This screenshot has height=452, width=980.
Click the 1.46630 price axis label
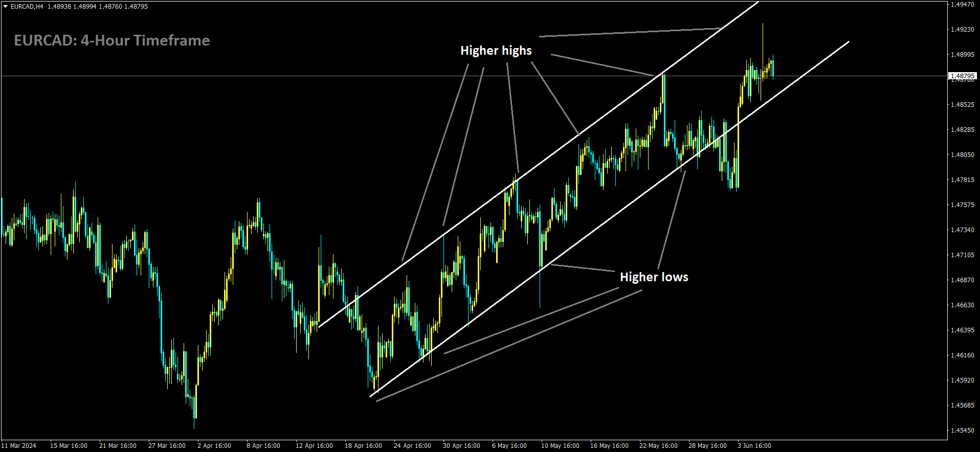(962, 305)
